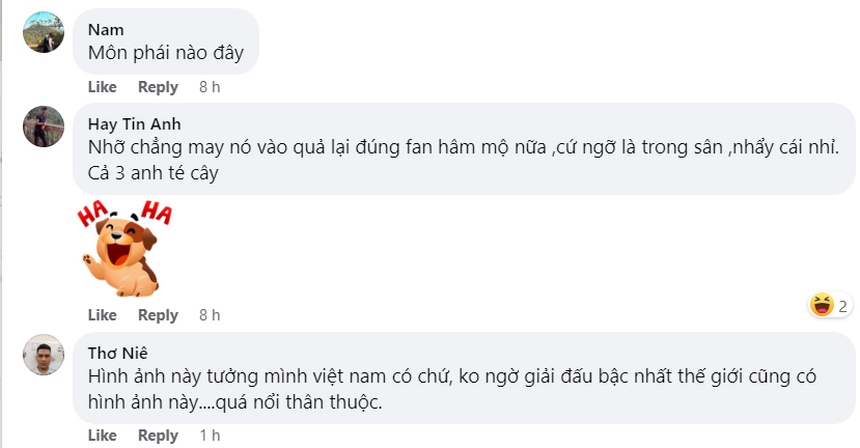Like Hay Tin Anh's comment

(x=102, y=315)
